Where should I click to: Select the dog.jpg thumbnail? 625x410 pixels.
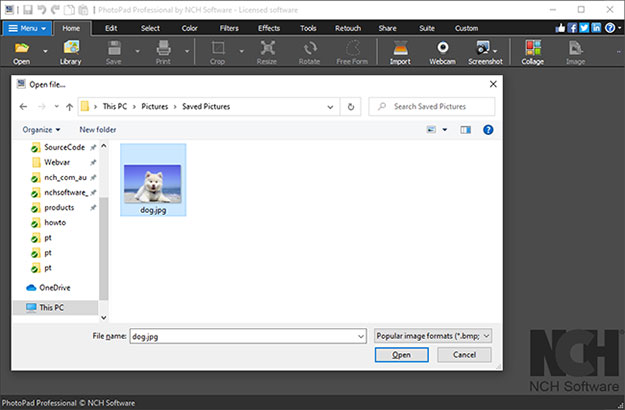(153, 180)
